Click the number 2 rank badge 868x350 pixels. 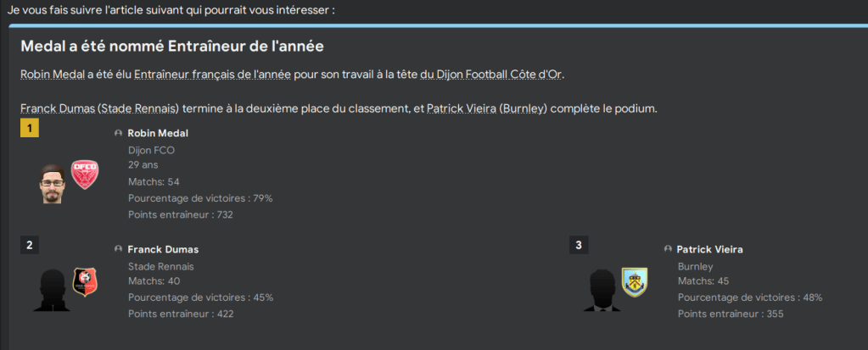tap(29, 245)
